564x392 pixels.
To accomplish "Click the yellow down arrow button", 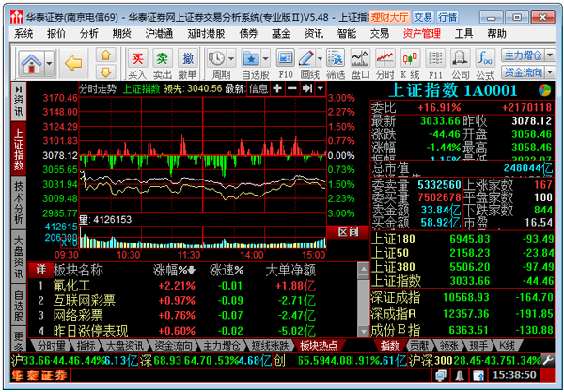I will 105,72.
